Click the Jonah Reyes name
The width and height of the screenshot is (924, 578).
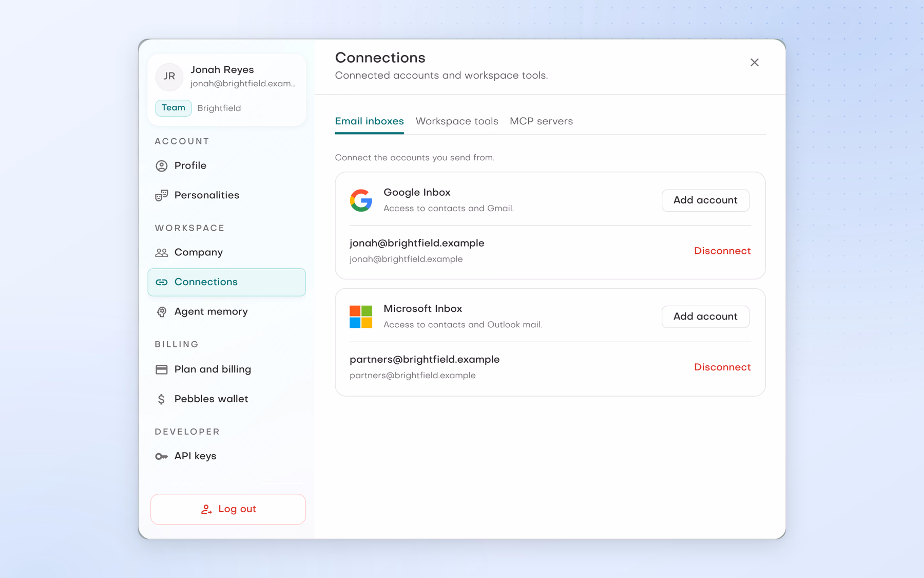(222, 70)
